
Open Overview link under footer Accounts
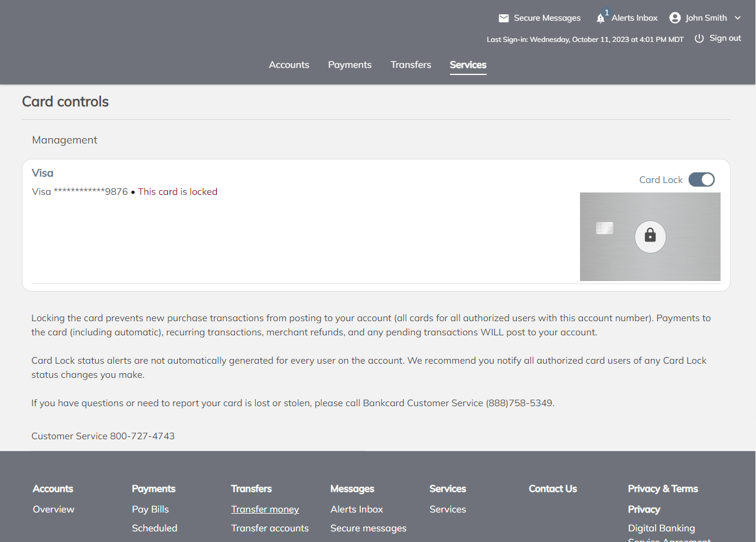(54, 509)
